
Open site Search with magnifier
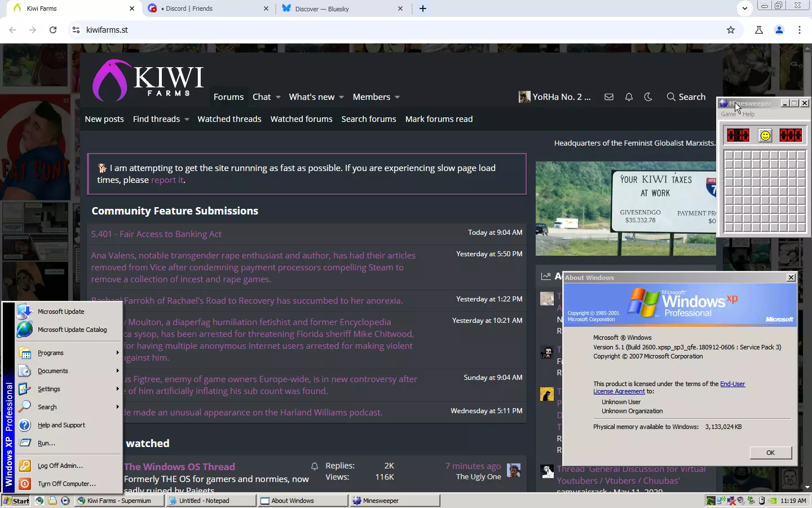[686, 97]
